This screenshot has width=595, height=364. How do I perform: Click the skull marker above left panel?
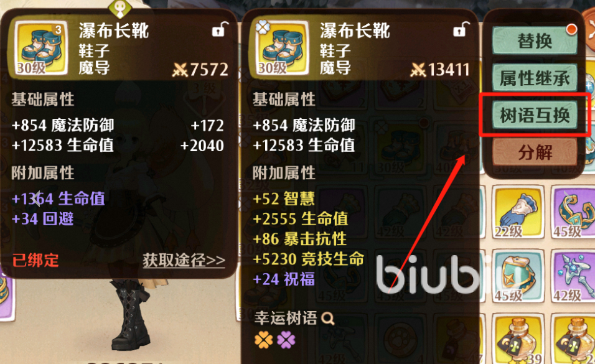(119, 7)
